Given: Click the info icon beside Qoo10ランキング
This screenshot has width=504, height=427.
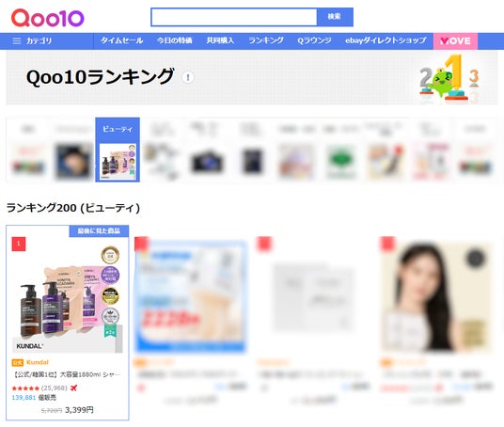Looking at the screenshot, I should [188, 77].
